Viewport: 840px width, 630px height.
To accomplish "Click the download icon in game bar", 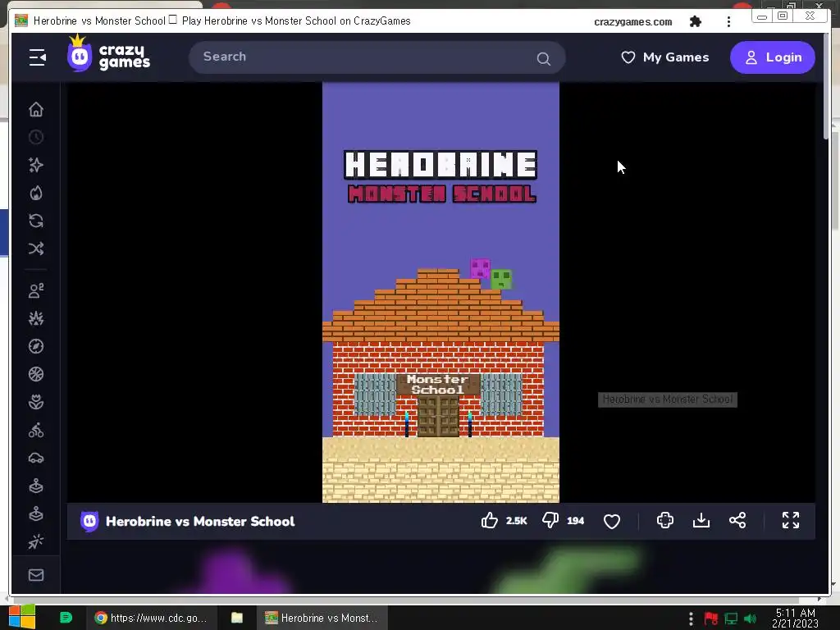I will point(701,520).
